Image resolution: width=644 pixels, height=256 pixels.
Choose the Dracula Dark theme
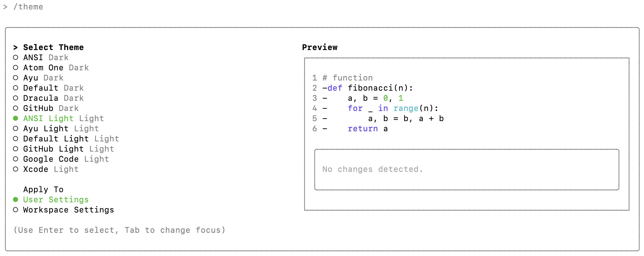click(53, 98)
